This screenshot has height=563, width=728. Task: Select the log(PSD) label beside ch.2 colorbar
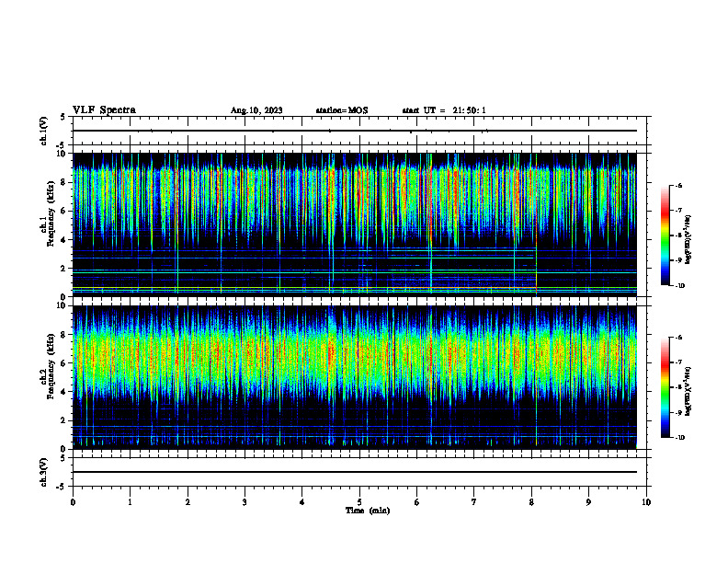pyautogui.click(x=688, y=391)
